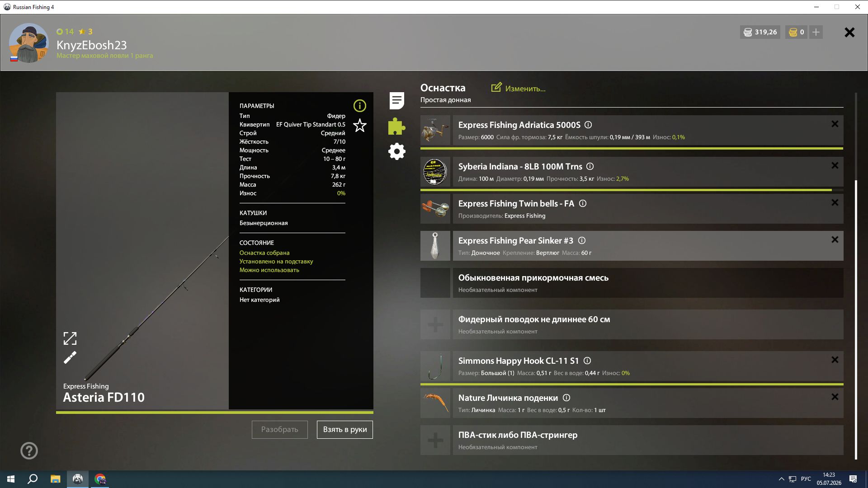Screen dimensions: 868x488
Task: Click the Adriatica reel thumbnail
Action: tap(435, 130)
